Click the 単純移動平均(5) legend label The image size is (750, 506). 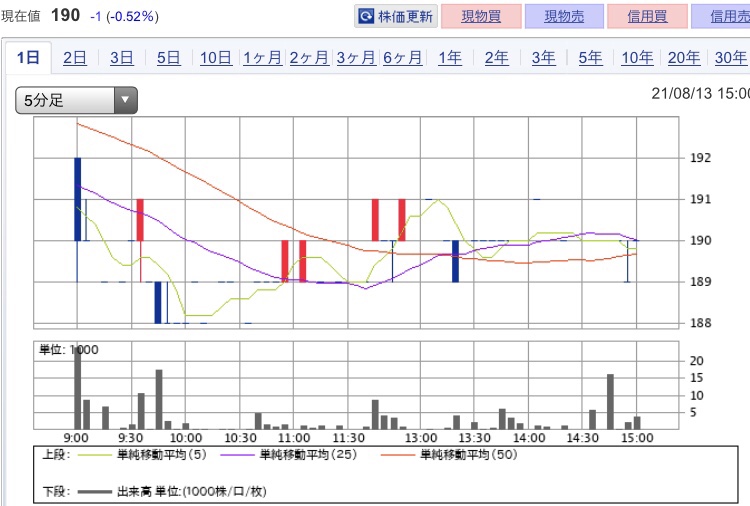click(162, 454)
